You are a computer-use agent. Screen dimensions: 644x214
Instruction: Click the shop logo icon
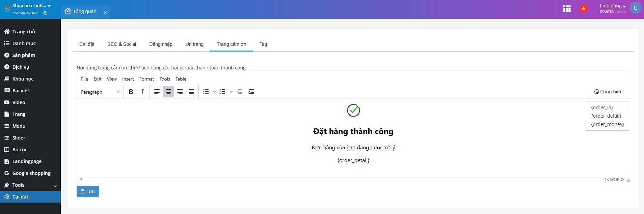pos(7,9)
